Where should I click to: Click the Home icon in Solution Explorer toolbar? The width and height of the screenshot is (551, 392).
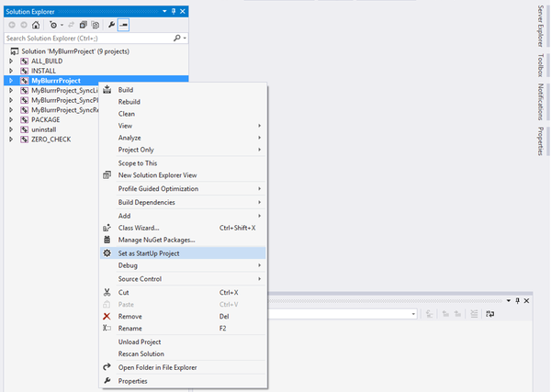click(35, 25)
